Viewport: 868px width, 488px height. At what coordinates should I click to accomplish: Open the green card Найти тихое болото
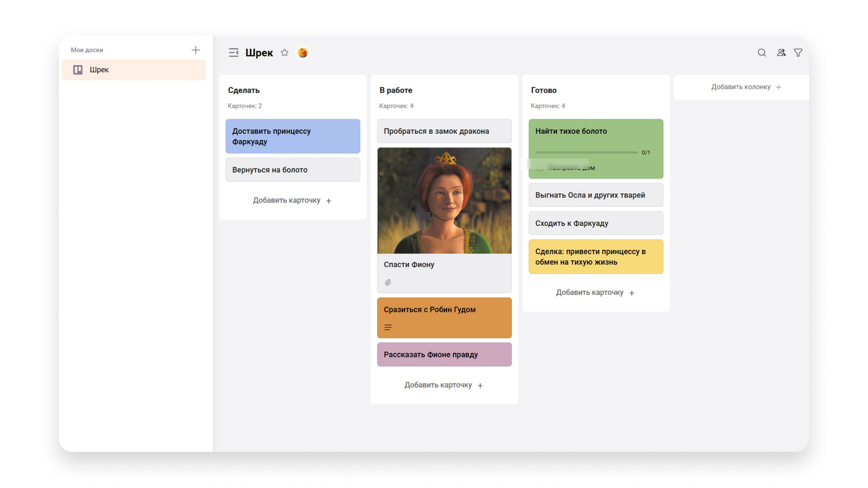click(x=596, y=149)
